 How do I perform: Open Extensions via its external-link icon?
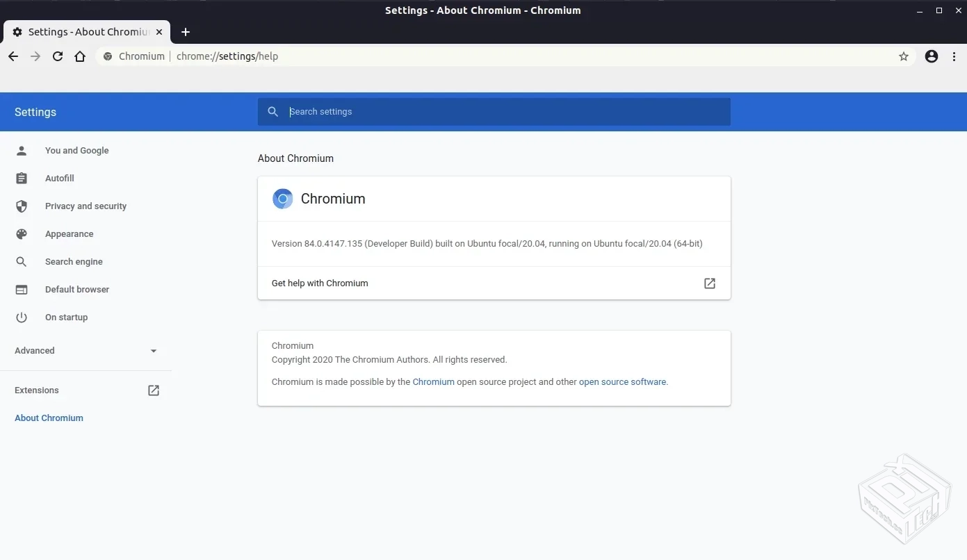[153, 390]
